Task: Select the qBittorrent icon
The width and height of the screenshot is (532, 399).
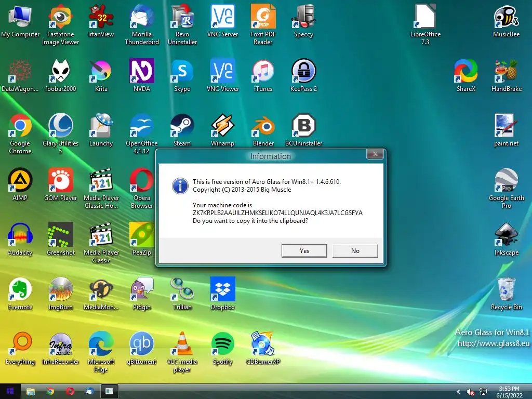Action: coord(141,349)
